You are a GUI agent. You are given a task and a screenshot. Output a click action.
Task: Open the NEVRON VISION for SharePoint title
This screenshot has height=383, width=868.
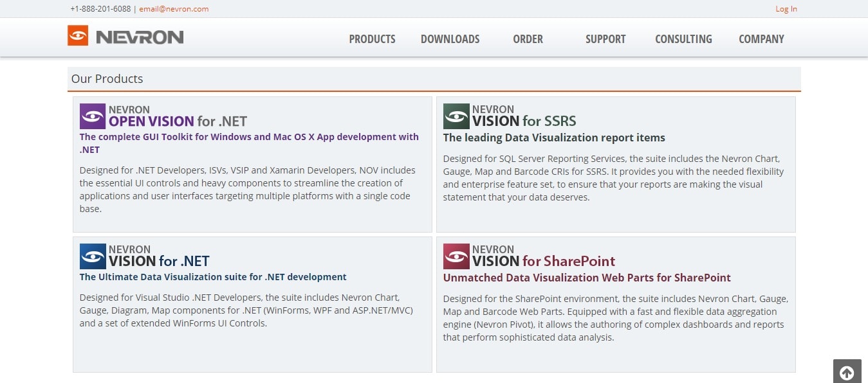pos(544,256)
